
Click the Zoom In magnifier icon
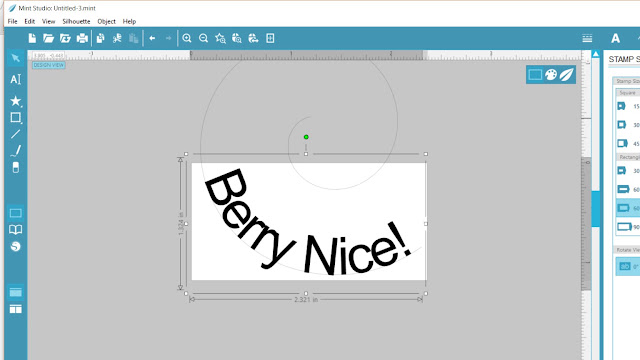pyautogui.click(x=187, y=38)
